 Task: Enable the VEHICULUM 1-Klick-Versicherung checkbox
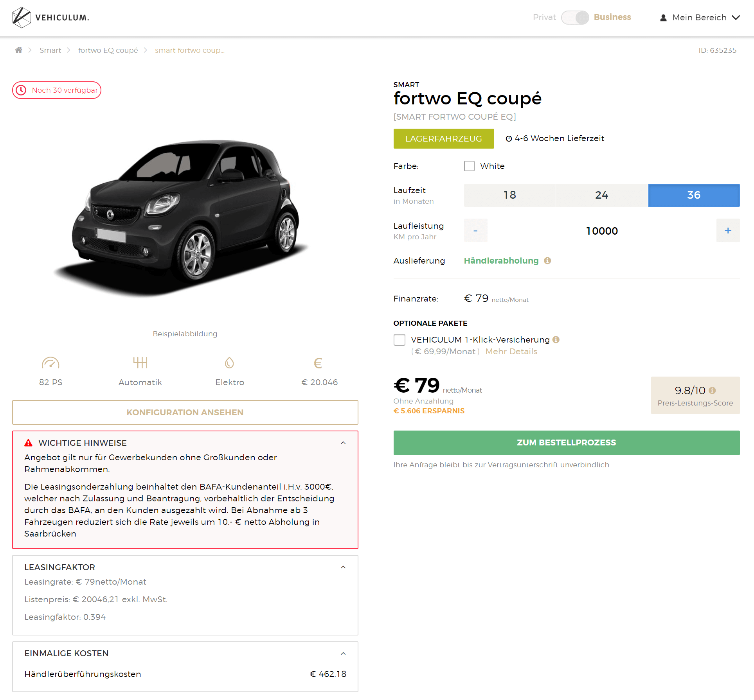coord(399,340)
